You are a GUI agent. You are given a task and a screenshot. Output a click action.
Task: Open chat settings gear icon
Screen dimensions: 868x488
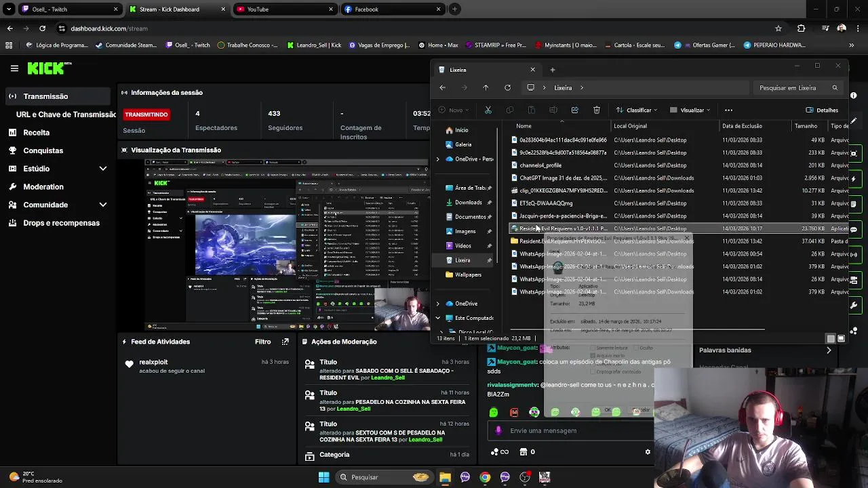pos(648,451)
